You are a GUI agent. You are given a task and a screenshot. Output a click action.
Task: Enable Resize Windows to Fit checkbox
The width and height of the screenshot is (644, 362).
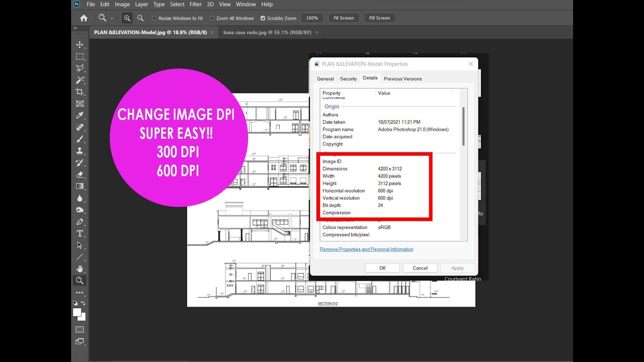(x=154, y=18)
